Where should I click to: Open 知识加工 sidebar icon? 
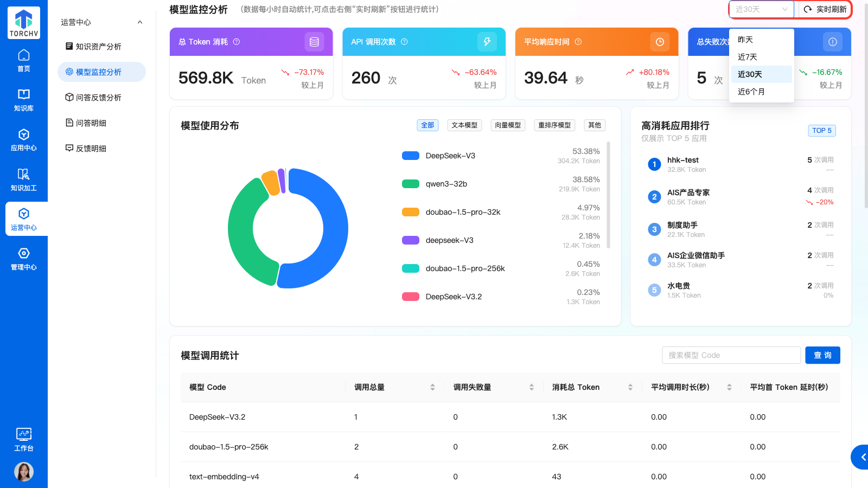point(24,179)
